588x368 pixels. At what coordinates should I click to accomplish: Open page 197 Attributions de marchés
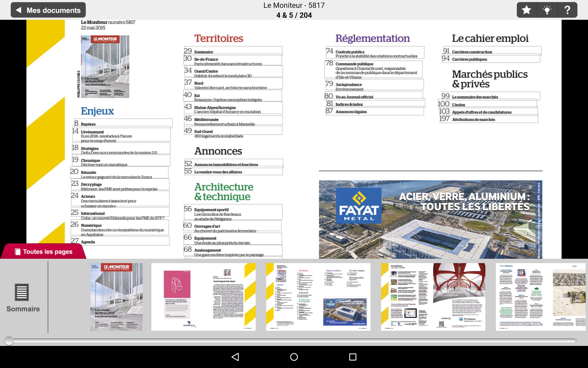coord(489,118)
